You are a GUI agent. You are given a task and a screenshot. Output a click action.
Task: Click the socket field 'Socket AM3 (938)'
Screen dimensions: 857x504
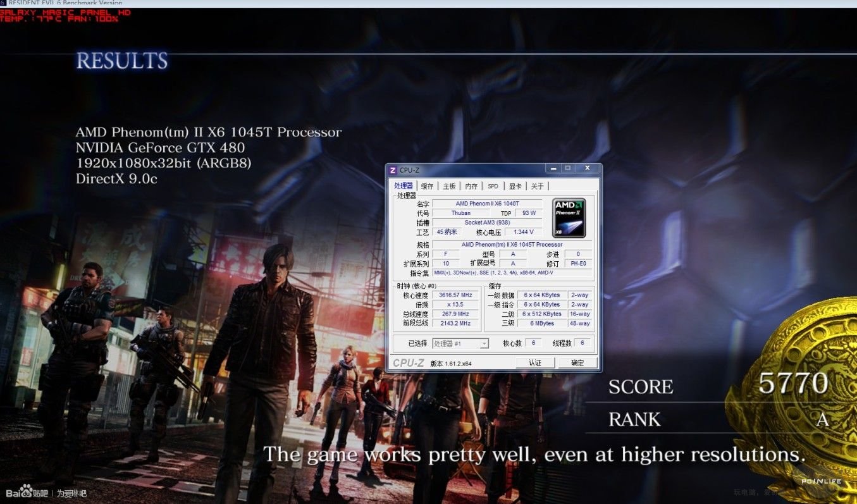click(x=487, y=223)
